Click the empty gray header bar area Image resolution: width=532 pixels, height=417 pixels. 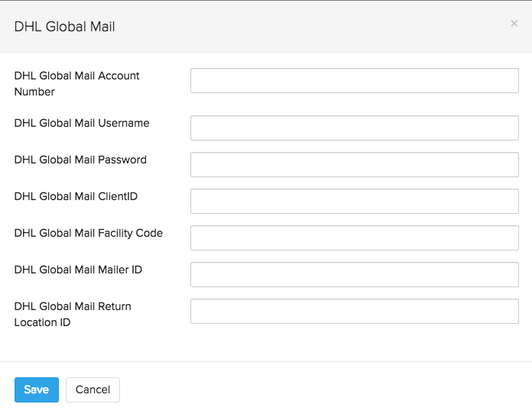coord(306,27)
